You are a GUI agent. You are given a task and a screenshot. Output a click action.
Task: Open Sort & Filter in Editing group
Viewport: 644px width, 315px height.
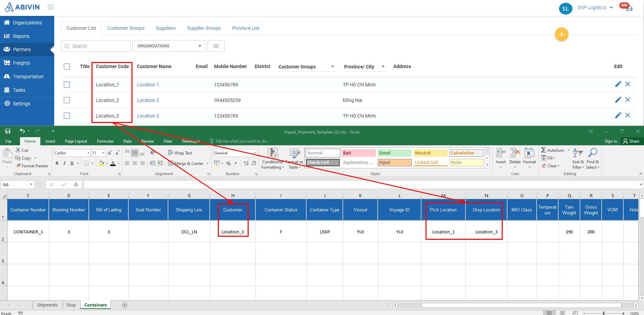point(578,159)
